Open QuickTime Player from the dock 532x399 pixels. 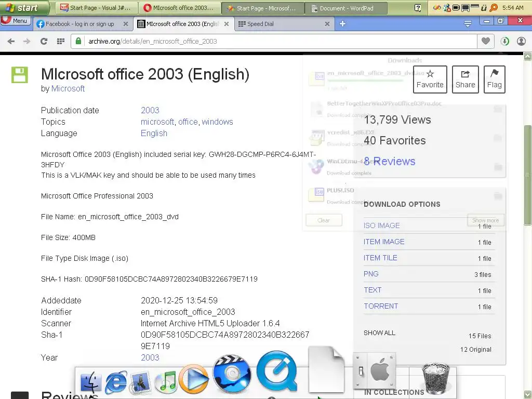coord(277,371)
